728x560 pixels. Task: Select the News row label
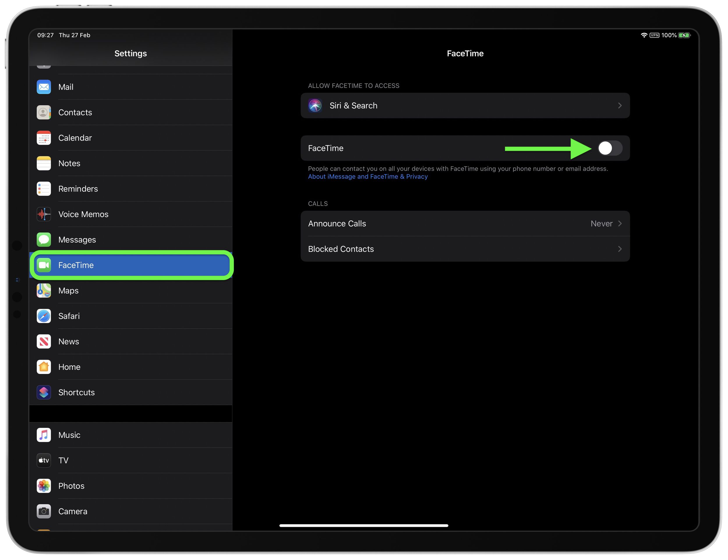(x=69, y=341)
